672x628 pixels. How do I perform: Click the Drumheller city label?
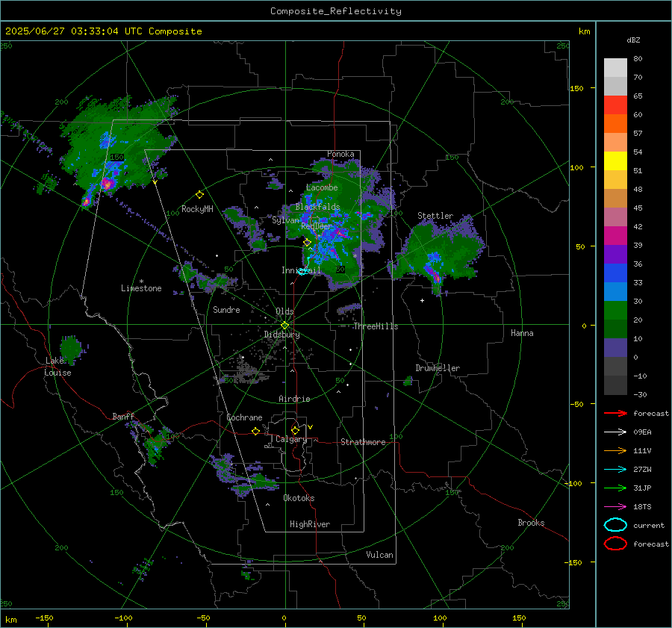coord(438,368)
